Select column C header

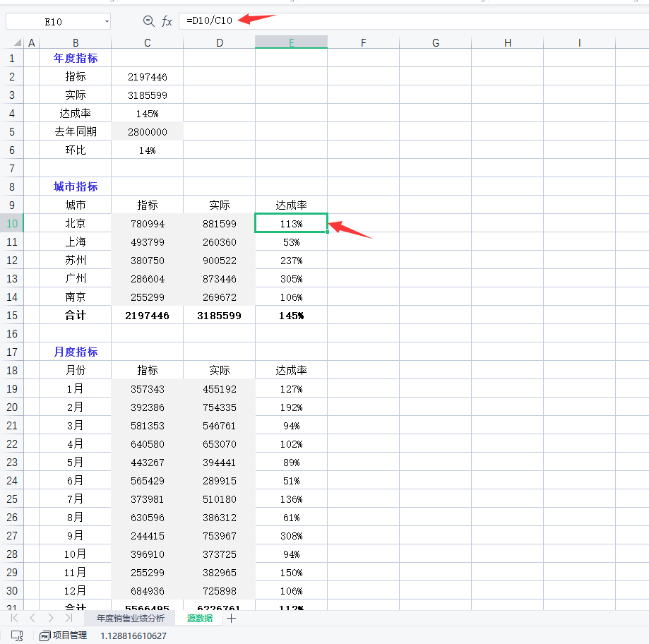[x=148, y=42]
